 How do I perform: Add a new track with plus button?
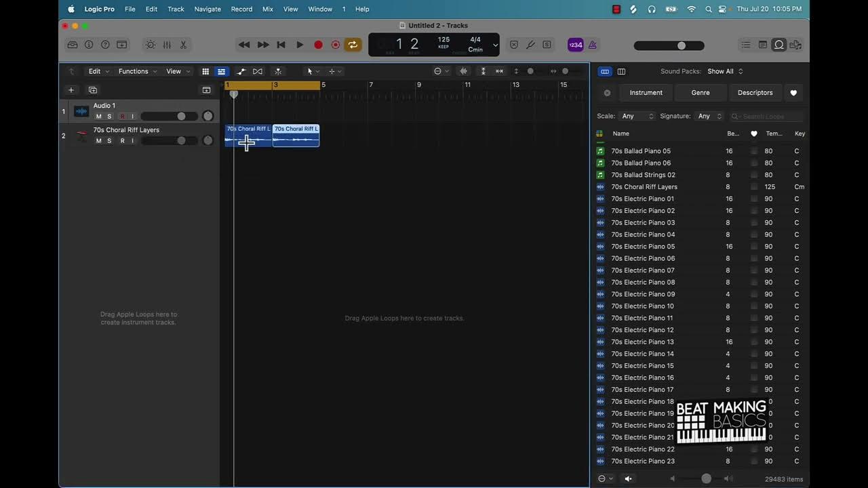click(71, 90)
